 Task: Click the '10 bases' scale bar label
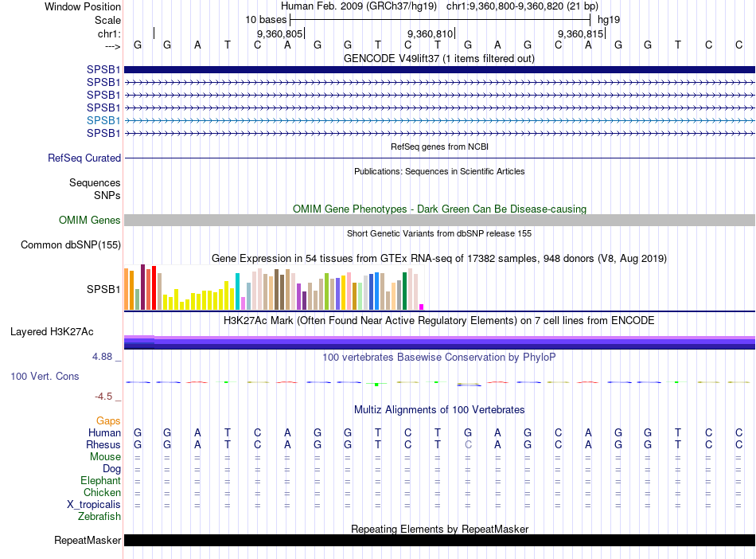tap(266, 20)
